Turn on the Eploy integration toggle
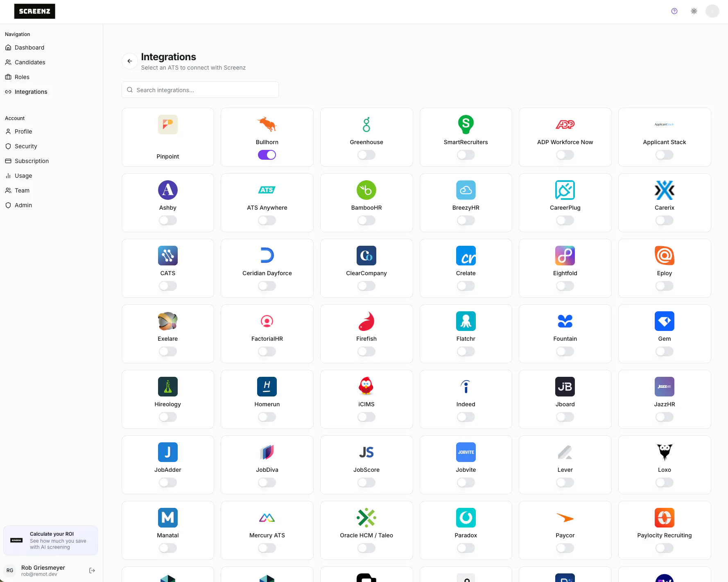The image size is (728, 582). pos(665,286)
